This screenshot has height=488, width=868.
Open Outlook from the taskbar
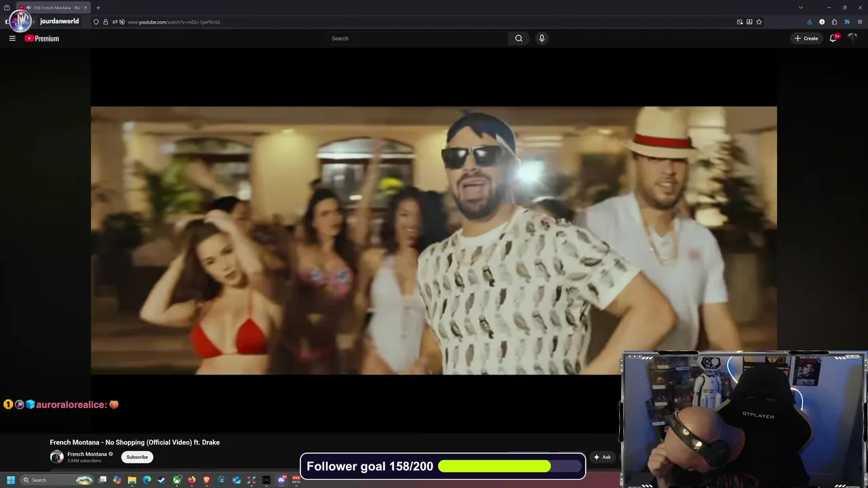[x=237, y=480]
